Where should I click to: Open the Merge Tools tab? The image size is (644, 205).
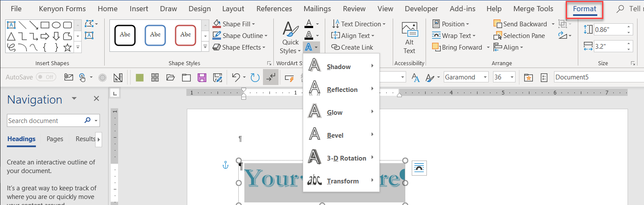tap(533, 9)
